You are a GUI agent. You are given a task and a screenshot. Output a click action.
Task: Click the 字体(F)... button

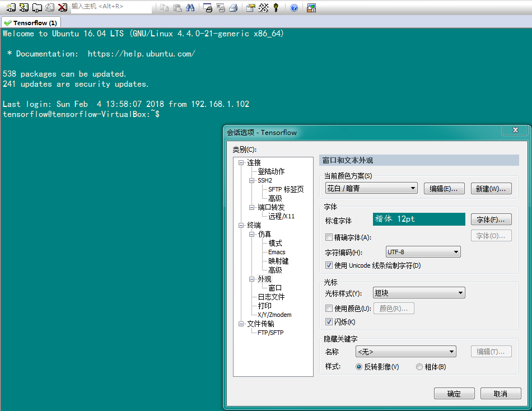coord(491,219)
